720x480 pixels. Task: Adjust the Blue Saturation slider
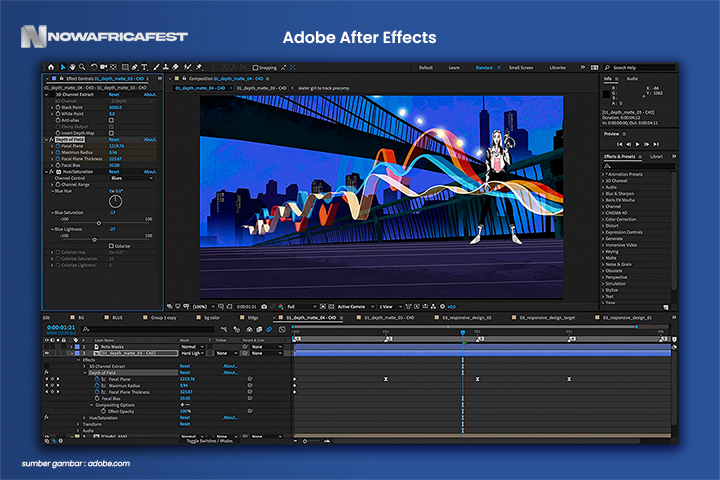pos(99,223)
